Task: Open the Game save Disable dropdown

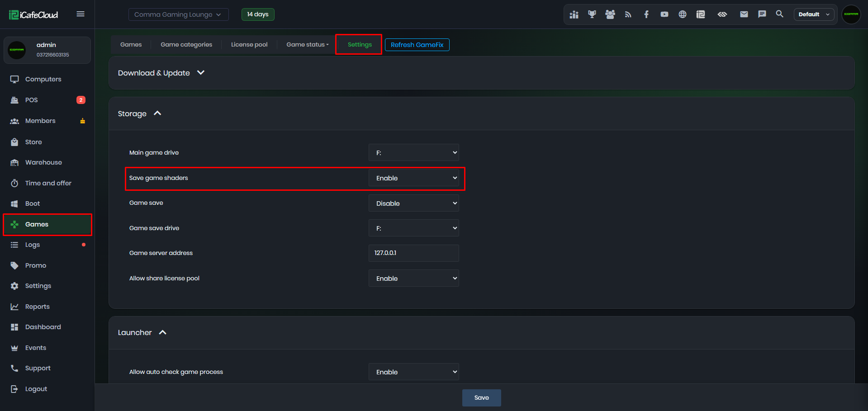Action: pyautogui.click(x=414, y=203)
